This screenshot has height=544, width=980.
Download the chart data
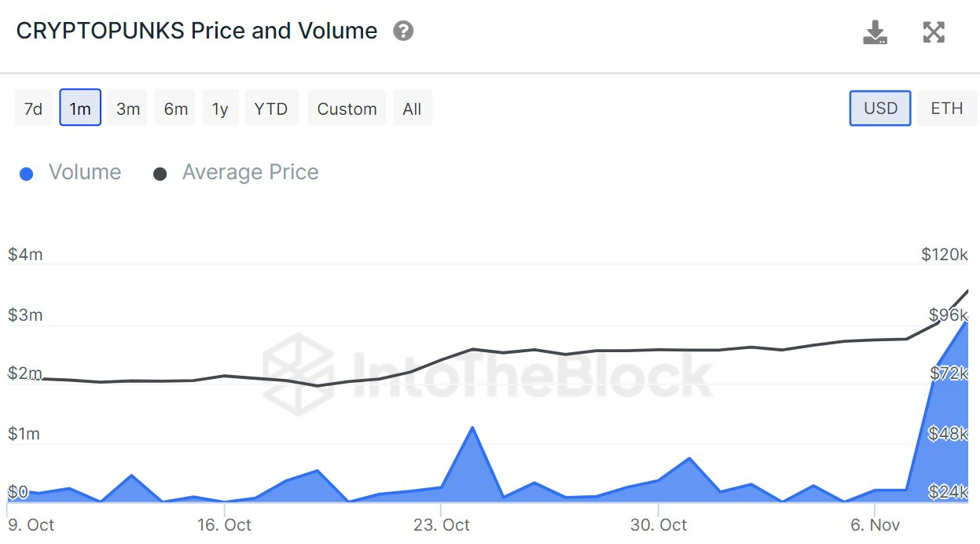(875, 32)
